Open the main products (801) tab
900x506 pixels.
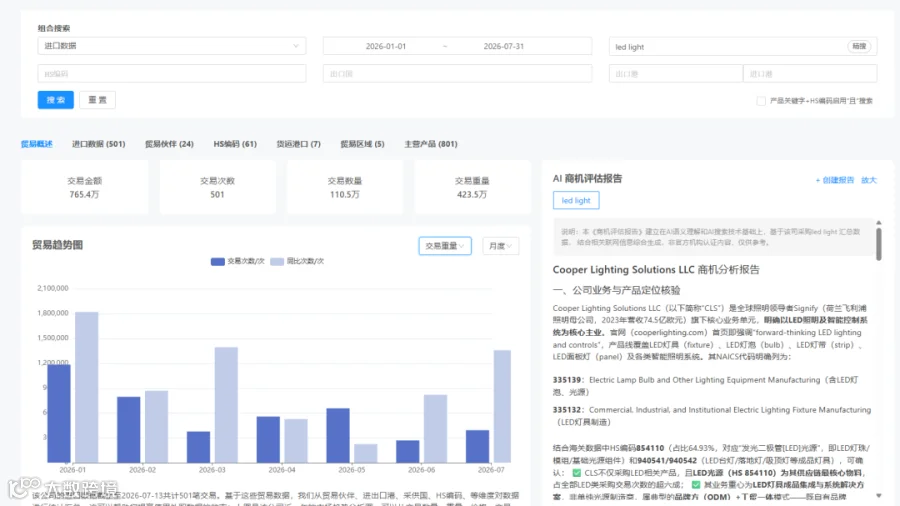(x=431, y=144)
